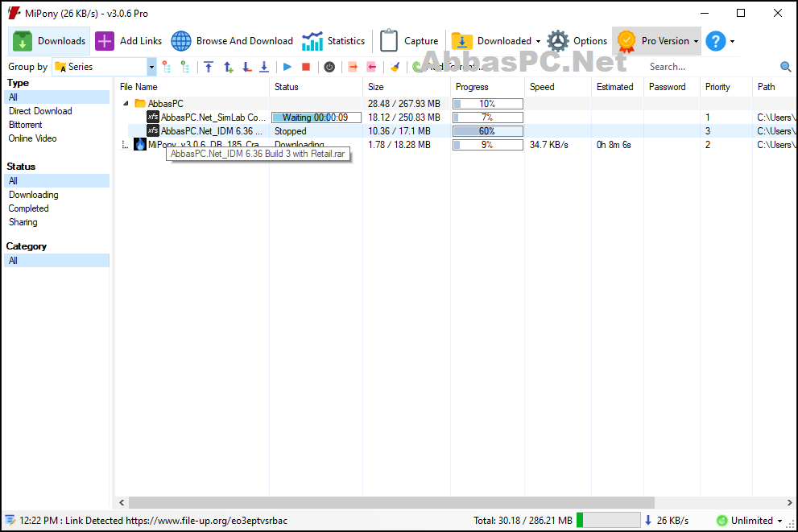Screen dimensions: 798x532
Task: Sort by Status column header
Action: coord(316,87)
